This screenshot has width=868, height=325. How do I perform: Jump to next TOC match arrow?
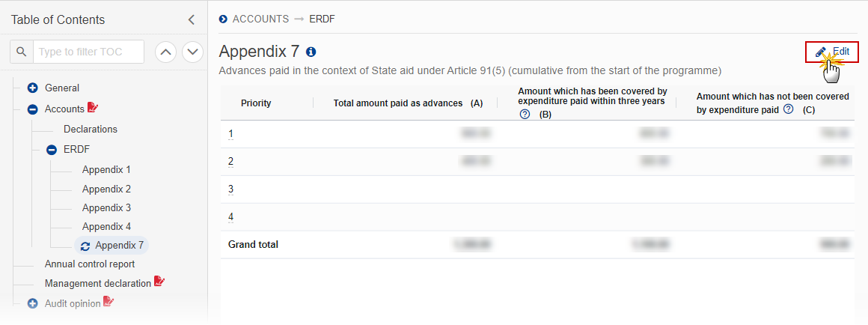click(192, 52)
